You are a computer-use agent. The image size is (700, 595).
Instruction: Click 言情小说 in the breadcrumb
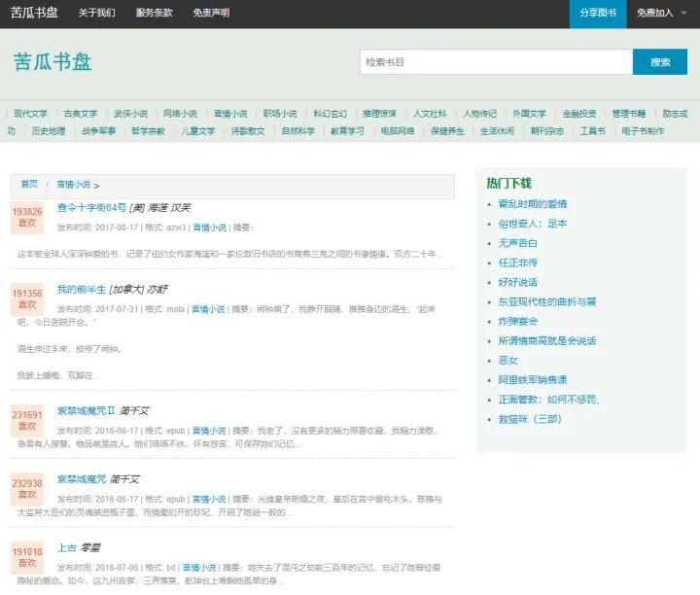point(74,184)
